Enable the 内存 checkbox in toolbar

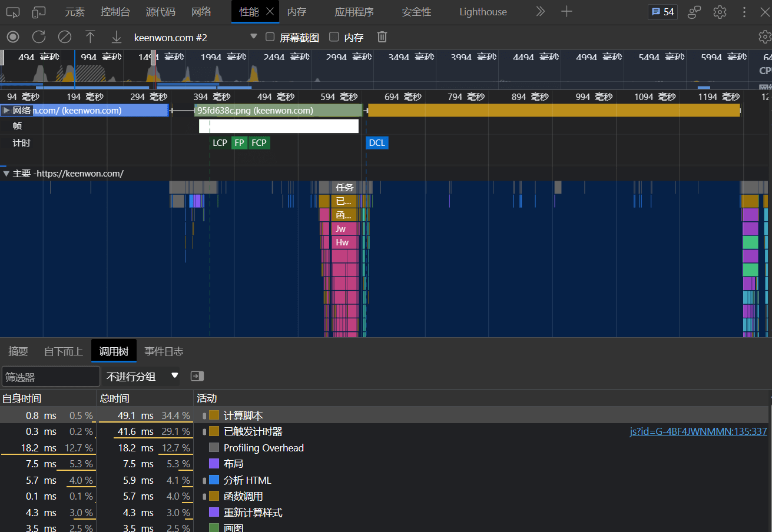pos(334,37)
